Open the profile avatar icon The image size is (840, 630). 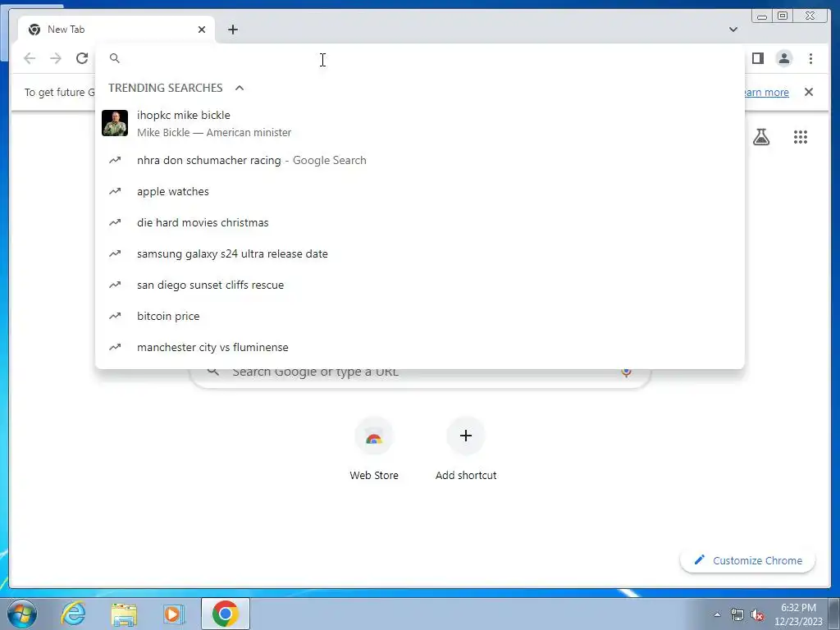click(x=783, y=58)
